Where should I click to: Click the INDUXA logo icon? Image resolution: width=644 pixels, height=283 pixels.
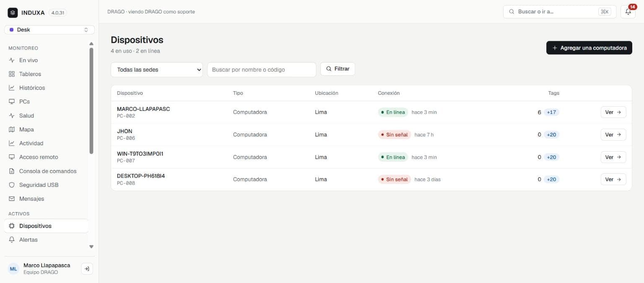pyautogui.click(x=13, y=13)
